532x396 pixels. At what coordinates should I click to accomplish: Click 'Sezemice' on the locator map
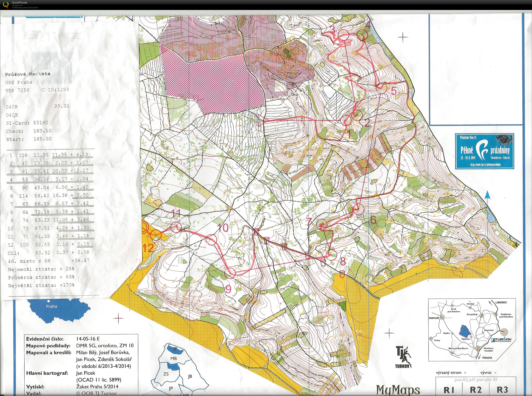click(x=489, y=330)
